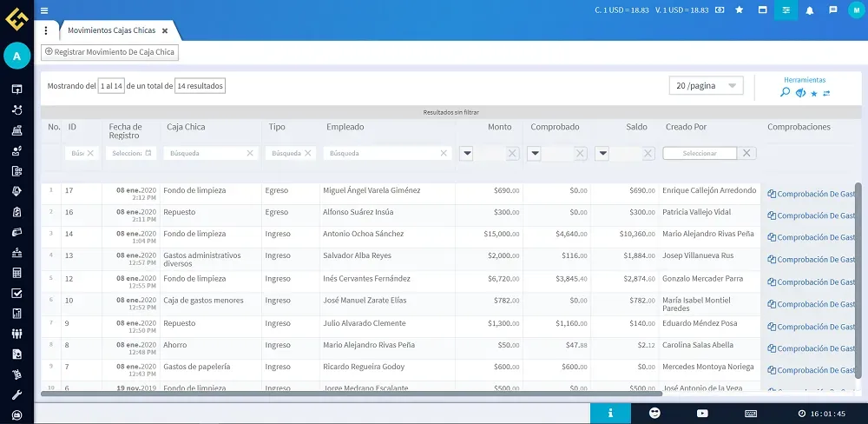Screen dimensions: 868x424
Task: Open the favorites star in the top bar
Action: pyautogui.click(x=739, y=10)
